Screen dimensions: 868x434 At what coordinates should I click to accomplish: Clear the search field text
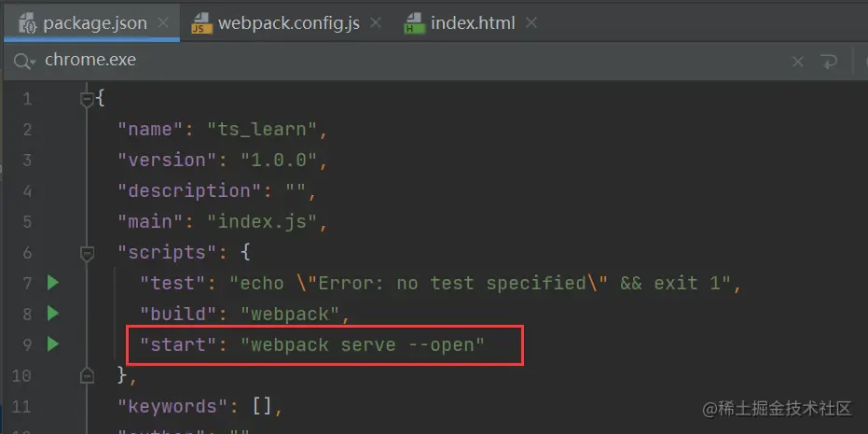tap(798, 63)
